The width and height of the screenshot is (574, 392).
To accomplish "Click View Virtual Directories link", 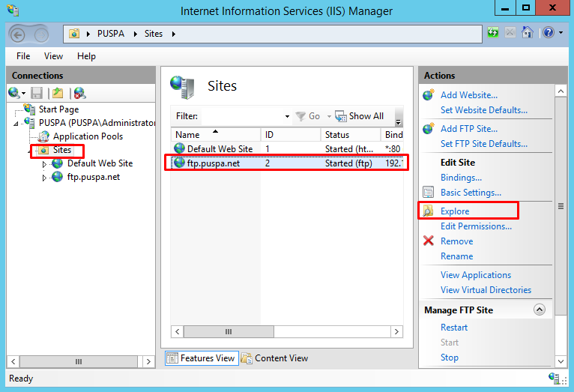I will tap(486, 290).
